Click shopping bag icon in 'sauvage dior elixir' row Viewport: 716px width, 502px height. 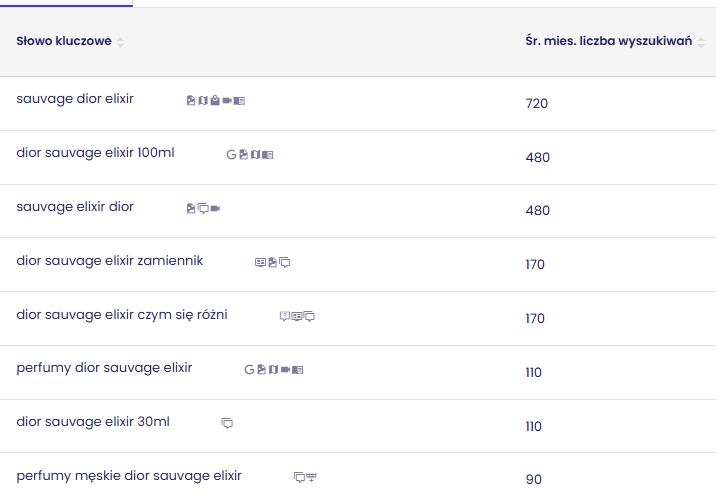click(215, 101)
